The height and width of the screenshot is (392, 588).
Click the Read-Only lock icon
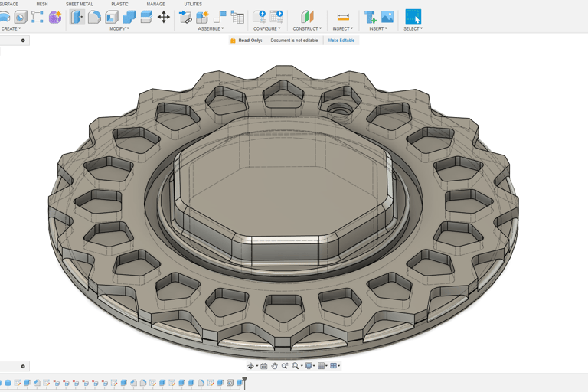click(233, 41)
